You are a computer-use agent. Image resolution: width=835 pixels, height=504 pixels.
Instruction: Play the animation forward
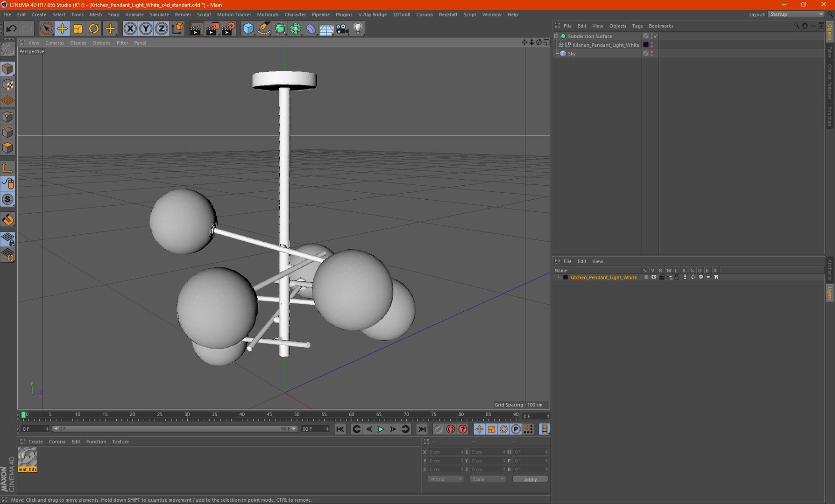click(x=381, y=429)
